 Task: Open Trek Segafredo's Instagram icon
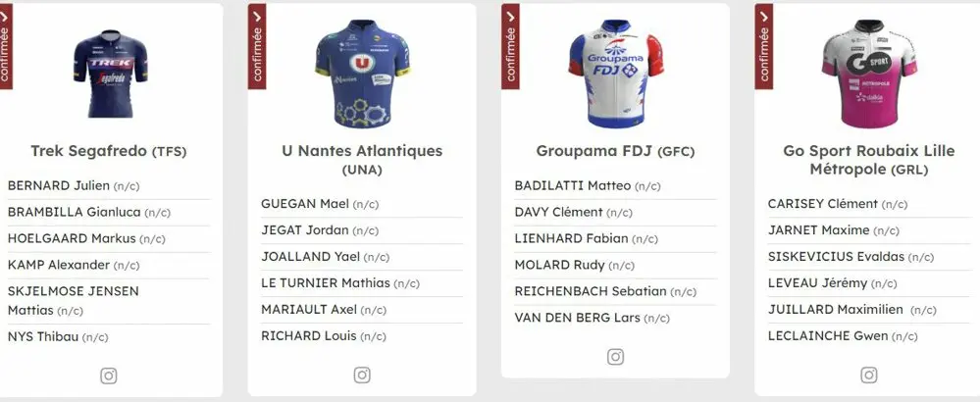pyautogui.click(x=109, y=375)
